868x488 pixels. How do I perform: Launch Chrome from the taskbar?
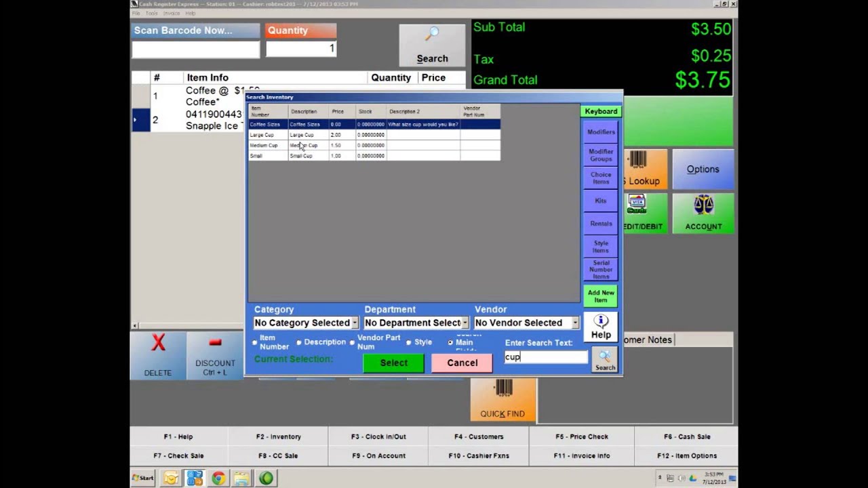click(x=218, y=479)
